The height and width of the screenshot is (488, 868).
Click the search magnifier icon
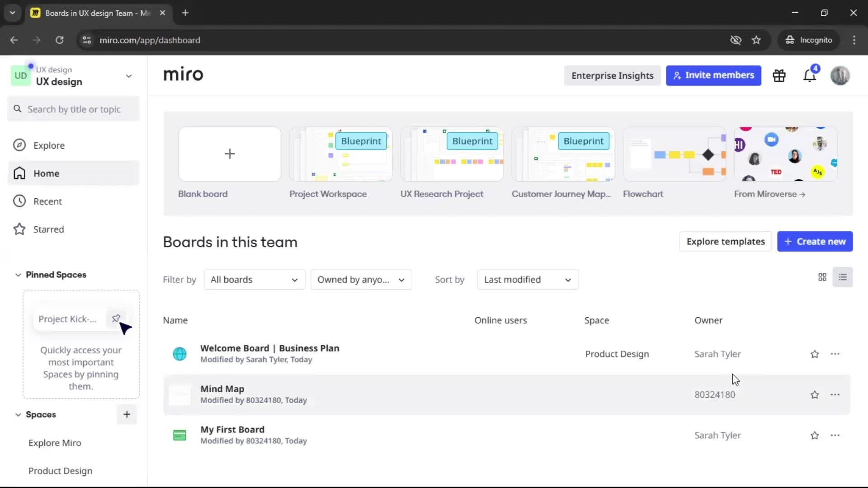(x=18, y=109)
